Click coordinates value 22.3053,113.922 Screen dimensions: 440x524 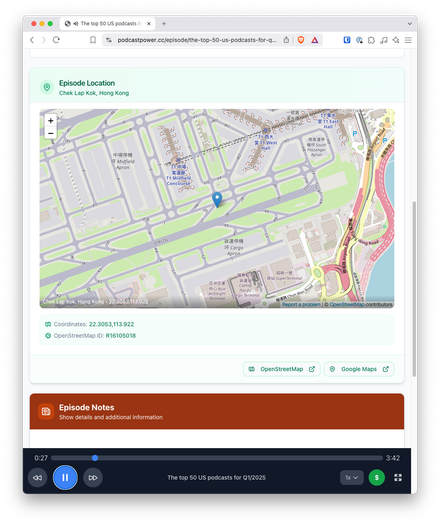(111, 324)
